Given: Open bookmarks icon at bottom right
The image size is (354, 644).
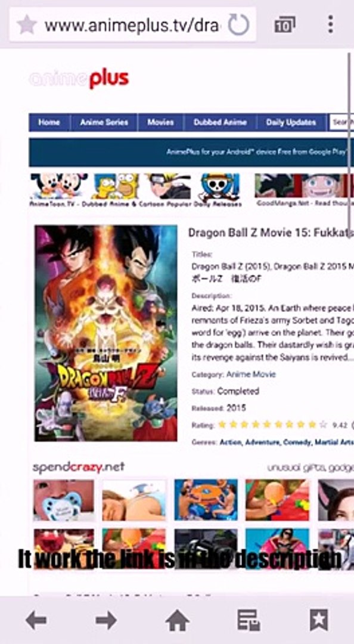Looking at the screenshot, I should (319, 620).
